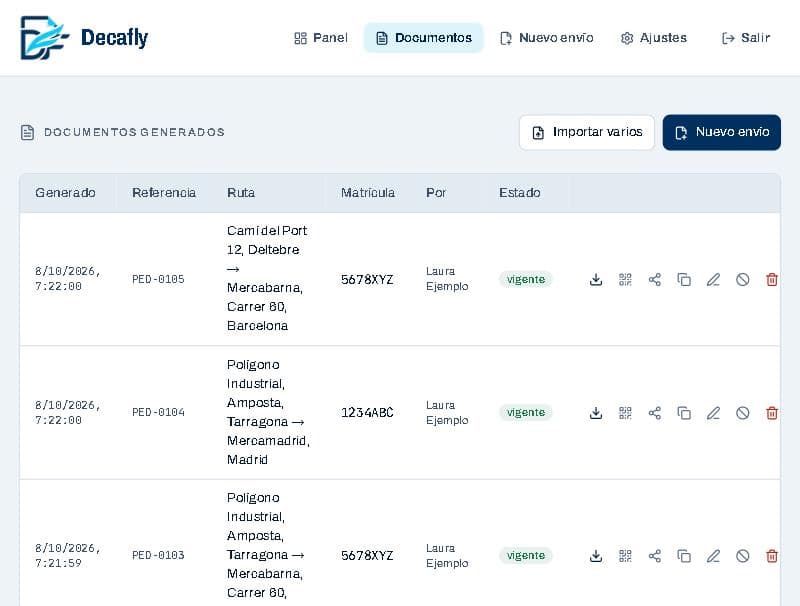The width and height of the screenshot is (800, 606).
Task: Edit document PED-0104
Action: [x=713, y=413]
